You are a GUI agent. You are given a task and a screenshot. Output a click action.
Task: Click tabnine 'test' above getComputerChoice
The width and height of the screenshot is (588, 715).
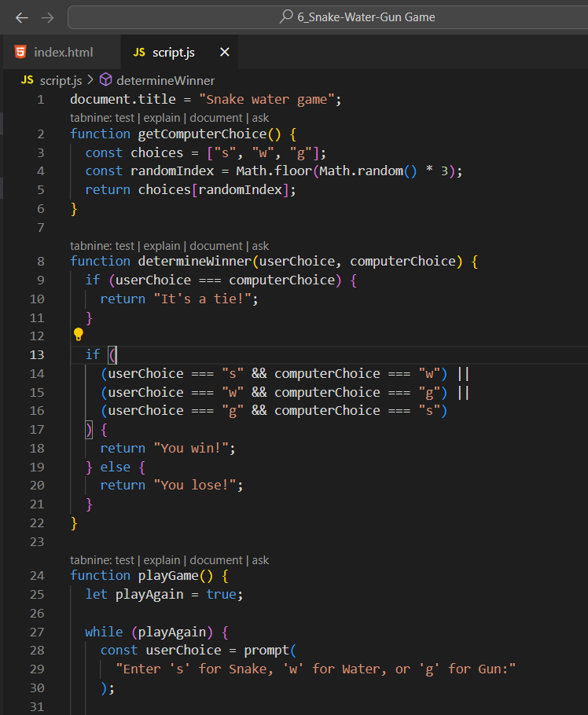(124, 118)
